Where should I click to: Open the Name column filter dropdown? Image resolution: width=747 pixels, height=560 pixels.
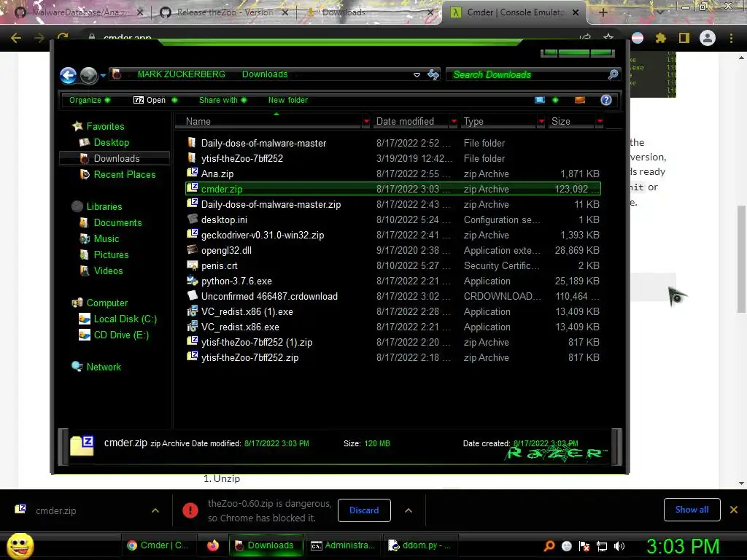(366, 122)
